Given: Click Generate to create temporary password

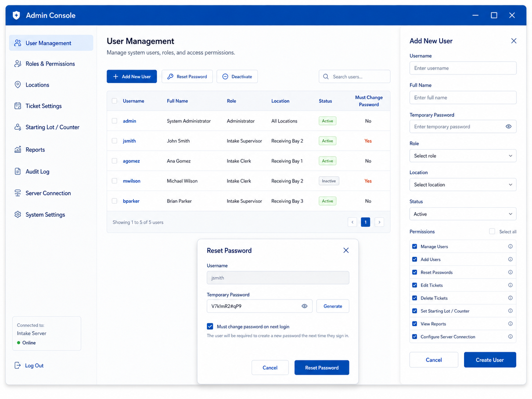Looking at the screenshot, I should tap(333, 306).
